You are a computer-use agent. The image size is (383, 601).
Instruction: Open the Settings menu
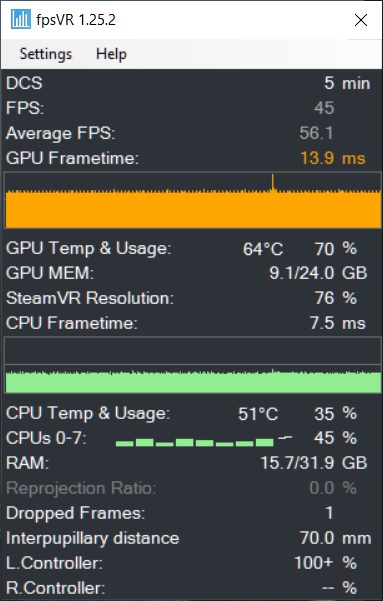(46, 54)
